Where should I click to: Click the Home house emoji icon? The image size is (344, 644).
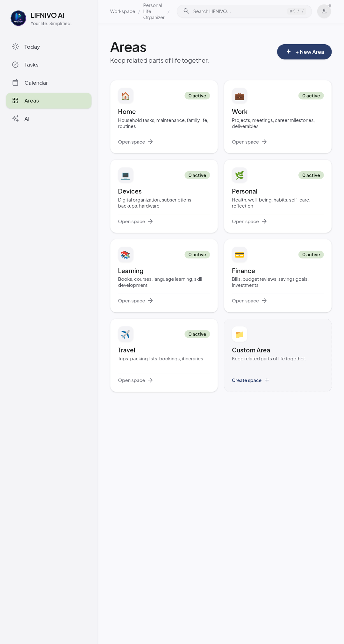click(x=125, y=96)
